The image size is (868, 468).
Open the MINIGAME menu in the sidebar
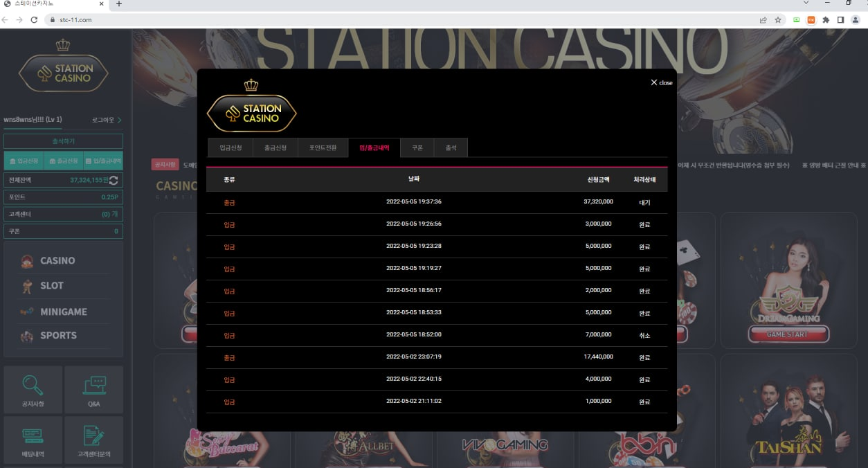(x=64, y=312)
